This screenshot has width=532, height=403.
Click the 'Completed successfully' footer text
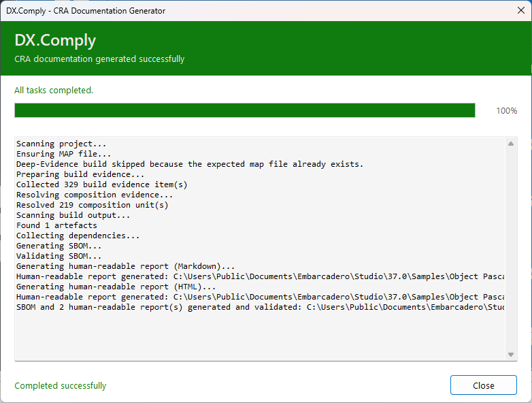[x=60, y=386]
